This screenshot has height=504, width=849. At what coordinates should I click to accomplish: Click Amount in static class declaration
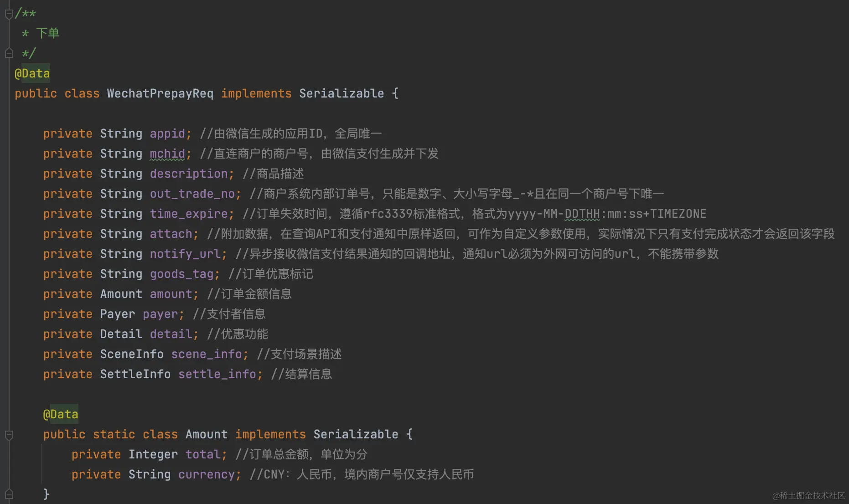click(x=207, y=434)
